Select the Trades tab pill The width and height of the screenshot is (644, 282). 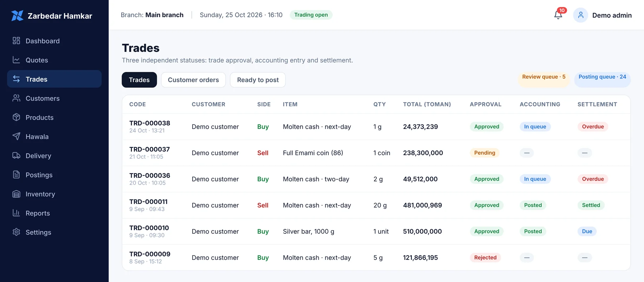[139, 80]
